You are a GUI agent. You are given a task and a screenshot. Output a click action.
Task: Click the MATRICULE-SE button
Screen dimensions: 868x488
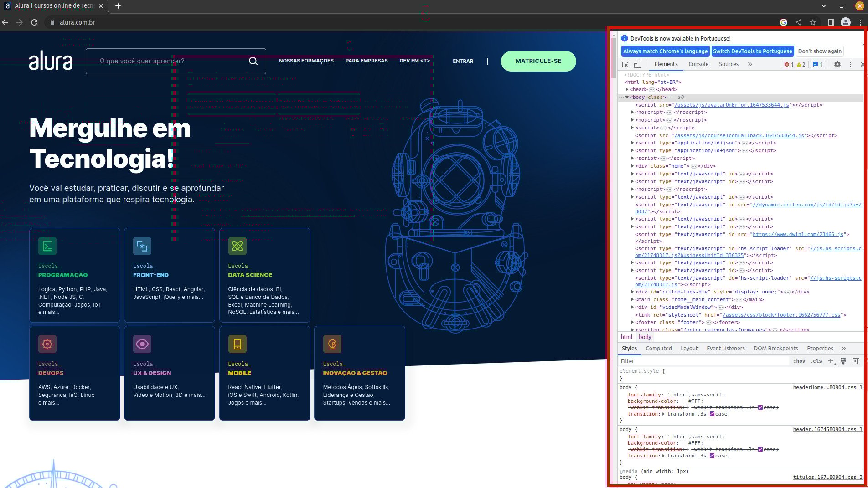[x=538, y=61]
